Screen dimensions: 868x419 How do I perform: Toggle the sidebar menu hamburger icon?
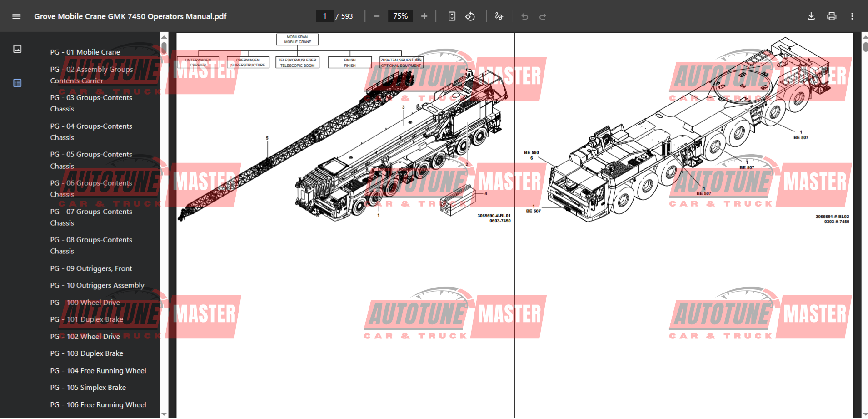pyautogui.click(x=16, y=16)
